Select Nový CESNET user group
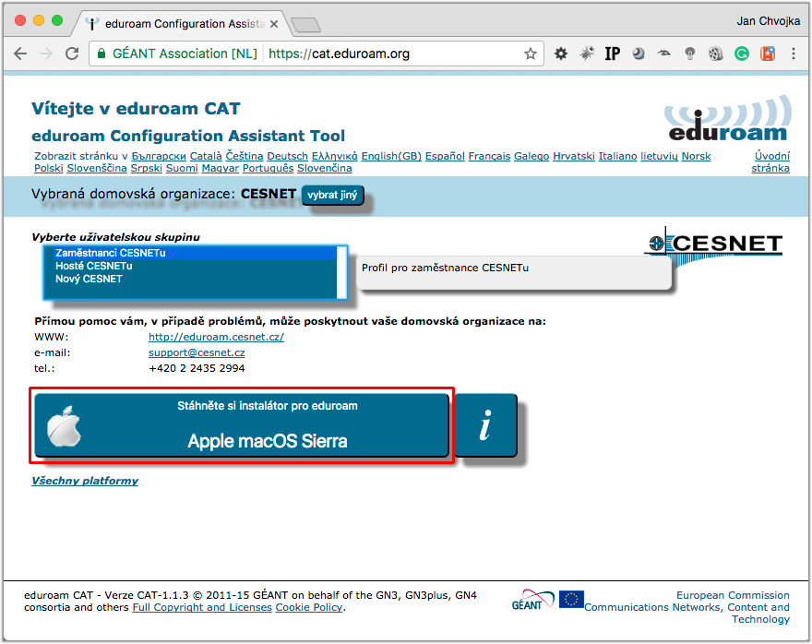This screenshot has width=812, height=644. coord(196,279)
